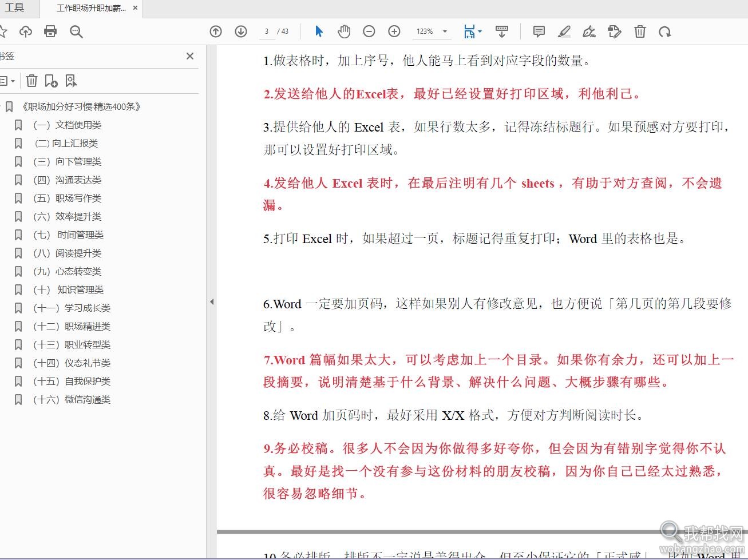
Task: Add a comment note
Action: coord(539,31)
